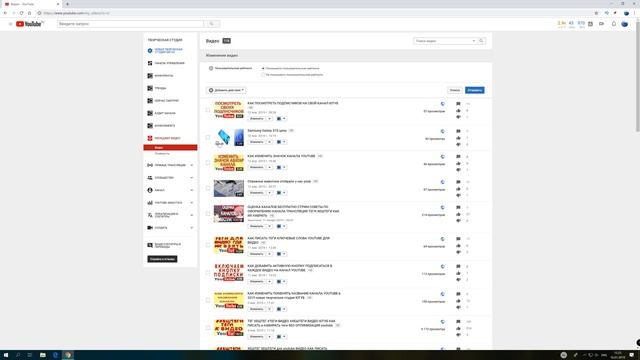This screenshot has height=360, width=640.
Task: Open the filter arrow in the video search box
Action: click(x=473, y=41)
